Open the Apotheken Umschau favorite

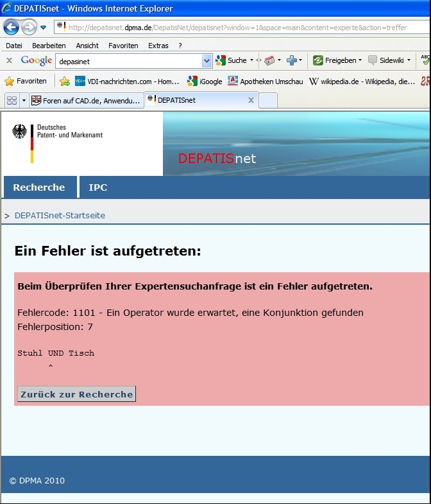click(x=266, y=82)
